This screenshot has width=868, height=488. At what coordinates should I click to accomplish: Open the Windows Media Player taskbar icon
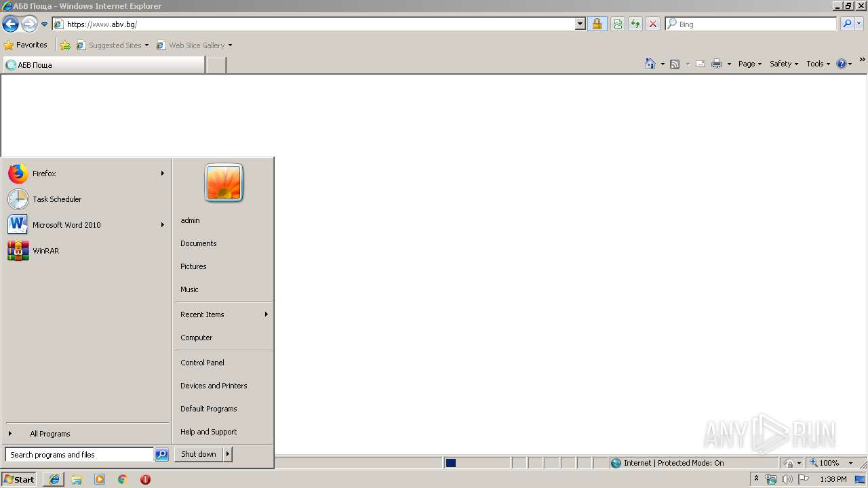(100, 479)
